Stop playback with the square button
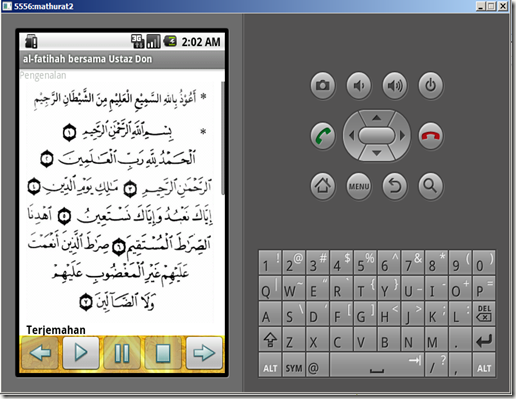 click(x=163, y=353)
